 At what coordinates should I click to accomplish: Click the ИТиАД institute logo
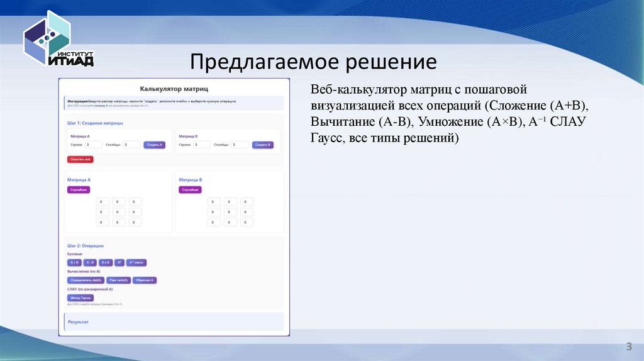pos(58,38)
